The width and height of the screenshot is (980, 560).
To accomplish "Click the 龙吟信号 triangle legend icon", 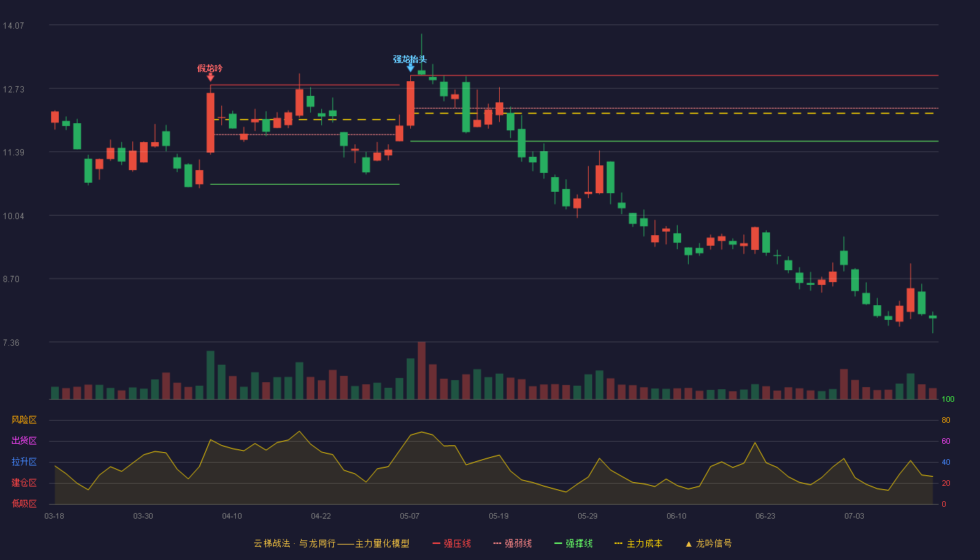I will coord(688,544).
